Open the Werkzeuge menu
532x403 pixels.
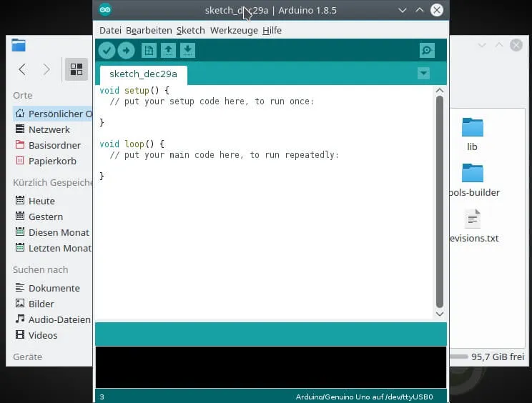coord(234,31)
